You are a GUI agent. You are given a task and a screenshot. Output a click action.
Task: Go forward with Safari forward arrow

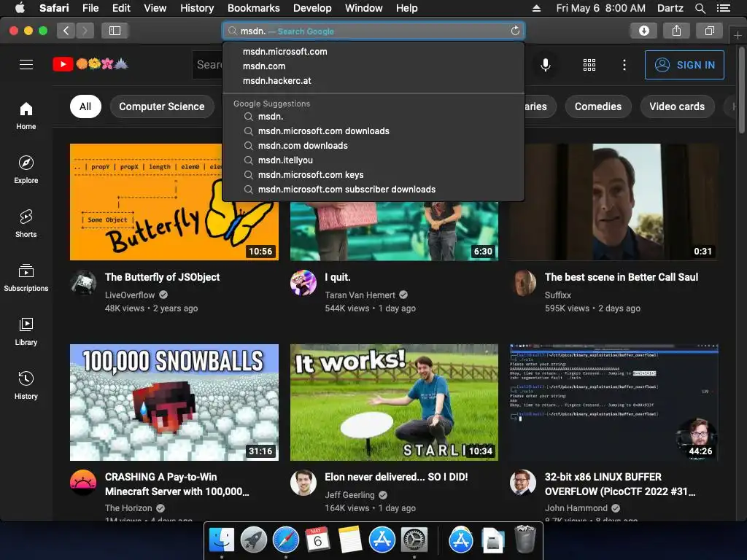tap(85, 31)
